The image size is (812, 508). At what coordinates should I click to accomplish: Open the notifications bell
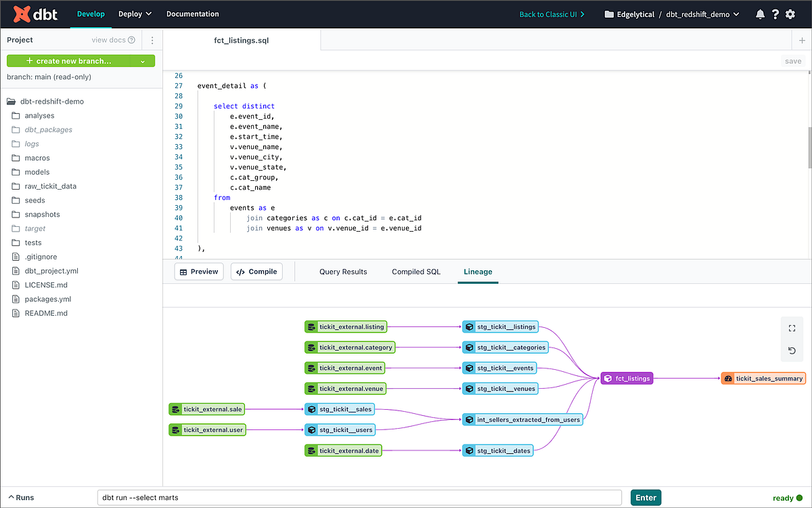point(760,14)
